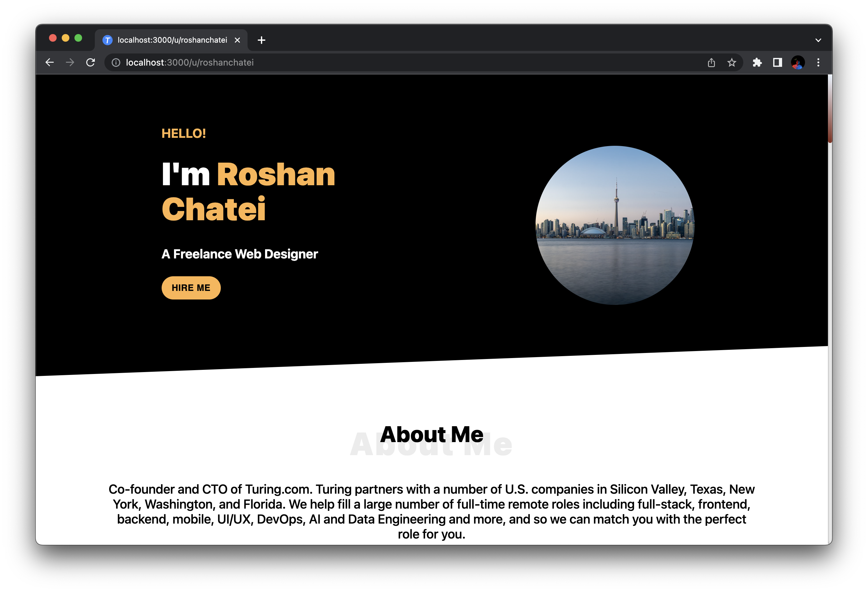Select the localhost:3000/u/roshanchatei tab

click(172, 40)
